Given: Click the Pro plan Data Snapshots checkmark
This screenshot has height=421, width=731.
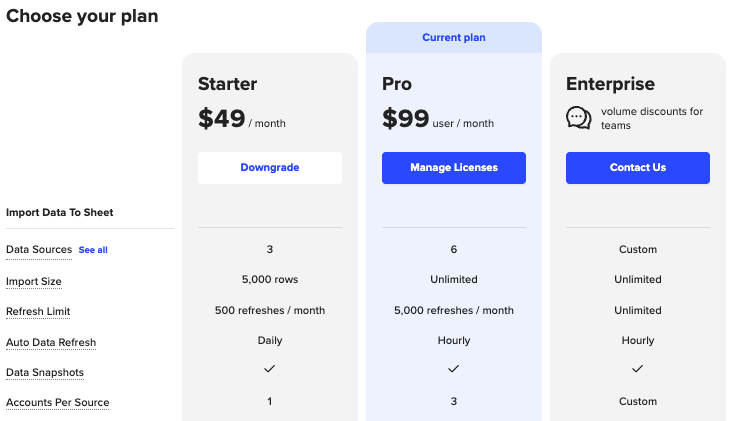Looking at the screenshot, I should 454,369.
